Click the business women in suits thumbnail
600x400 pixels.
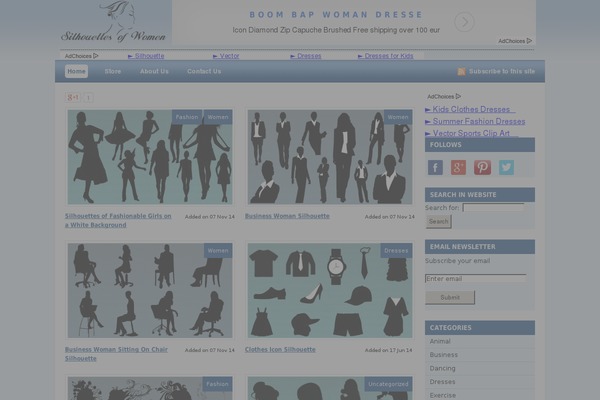tap(330, 157)
